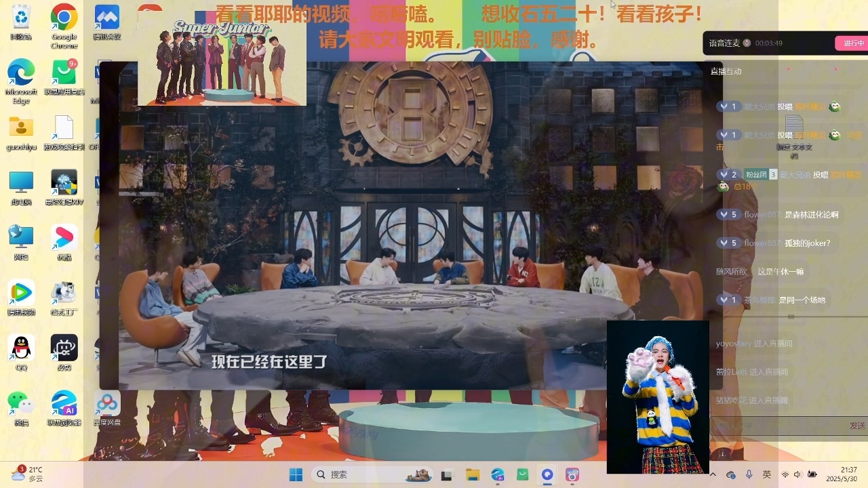Launch the Final Fantasy XIV shortcut

(x=64, y=188)
